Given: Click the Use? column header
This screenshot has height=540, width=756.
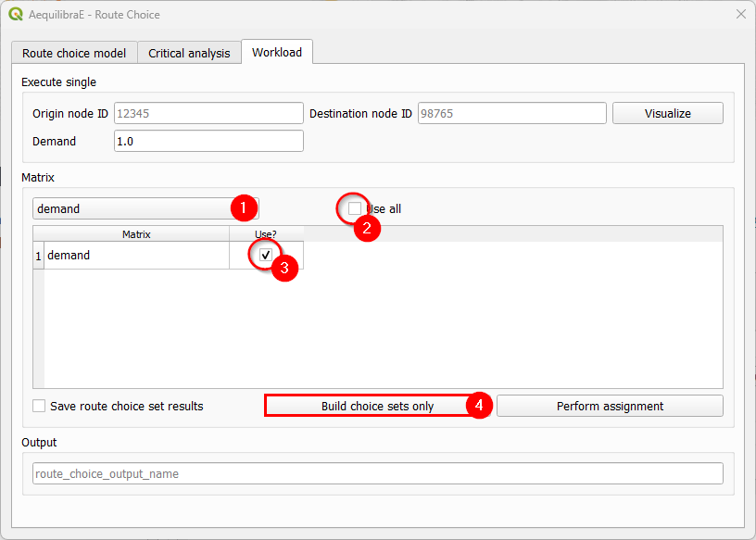Looking at the screenshot, I should coord(266,234).
